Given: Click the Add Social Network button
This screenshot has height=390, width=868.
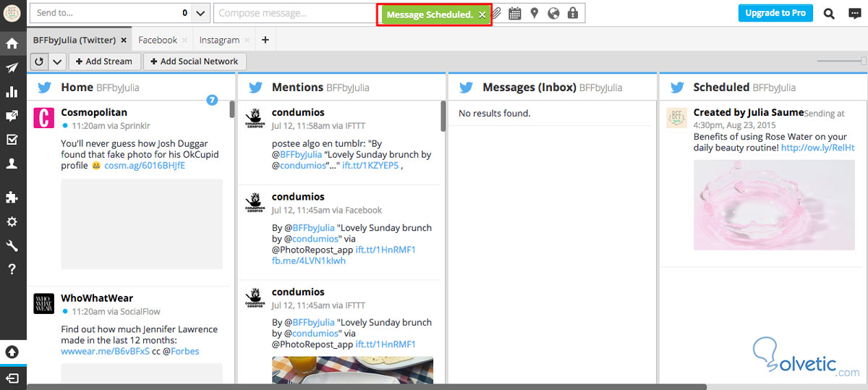Looking at the screenshot, I should 195,62.
